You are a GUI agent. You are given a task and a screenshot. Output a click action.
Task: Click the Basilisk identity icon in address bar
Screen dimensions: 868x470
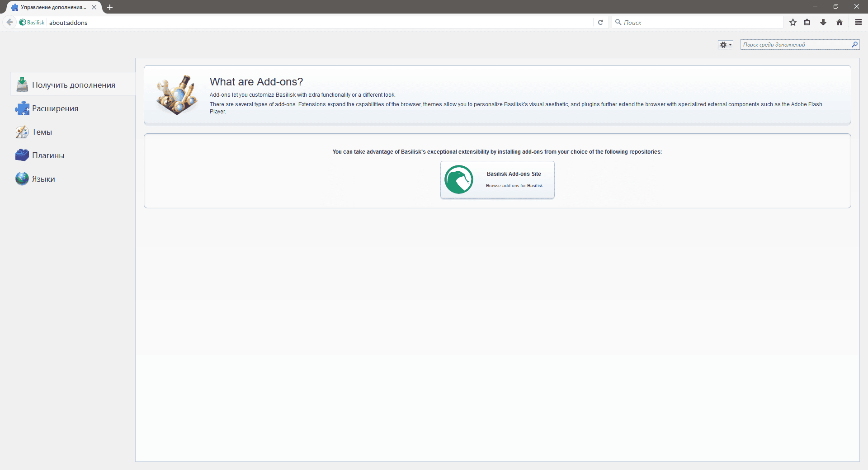32,22
